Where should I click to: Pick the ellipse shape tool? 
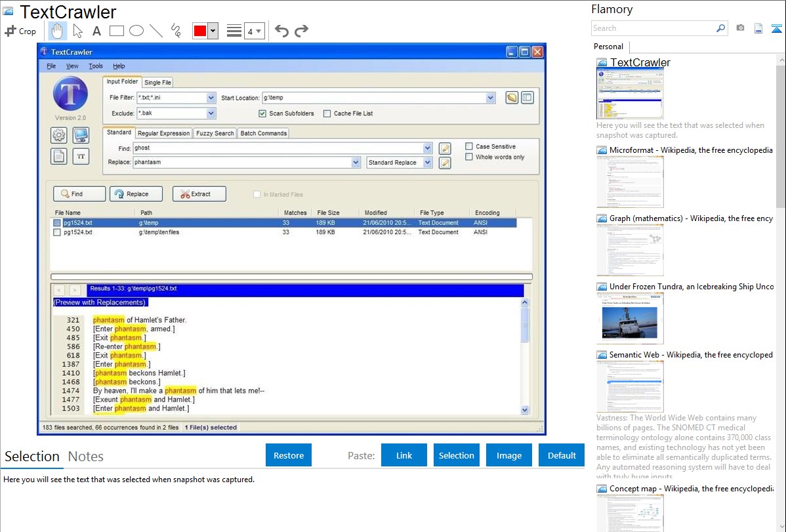(136, 31)
